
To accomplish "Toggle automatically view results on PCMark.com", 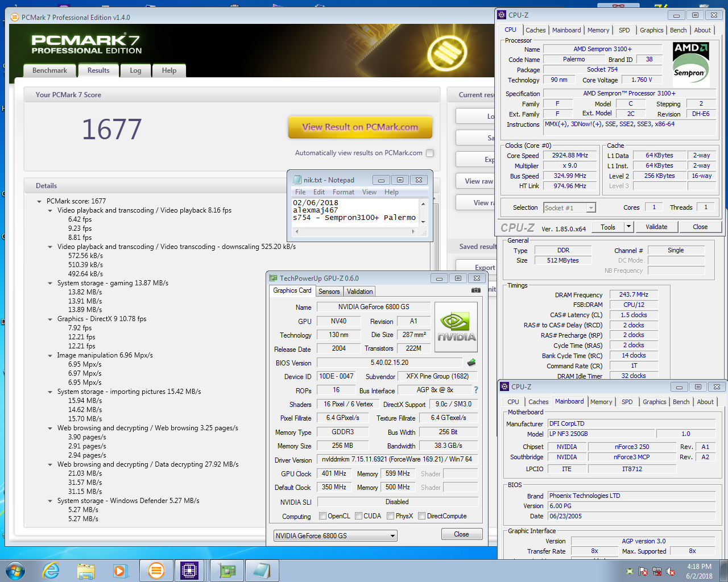I will (x=429, y=153).
